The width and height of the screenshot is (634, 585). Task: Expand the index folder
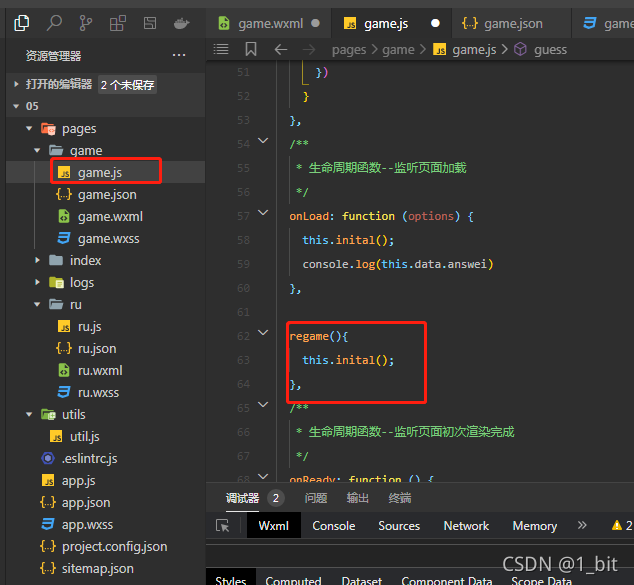pos(37,260)
